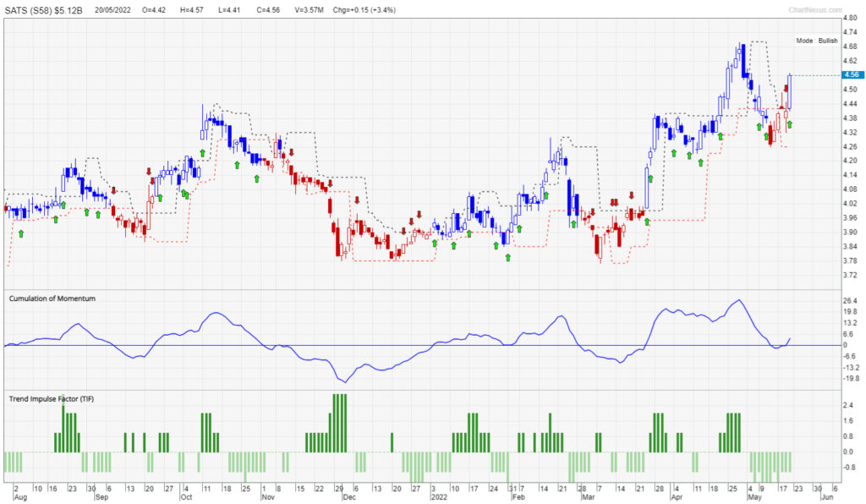Click the open value O=4.42
The height and width of the screenshot is (504, 866).
154,10
